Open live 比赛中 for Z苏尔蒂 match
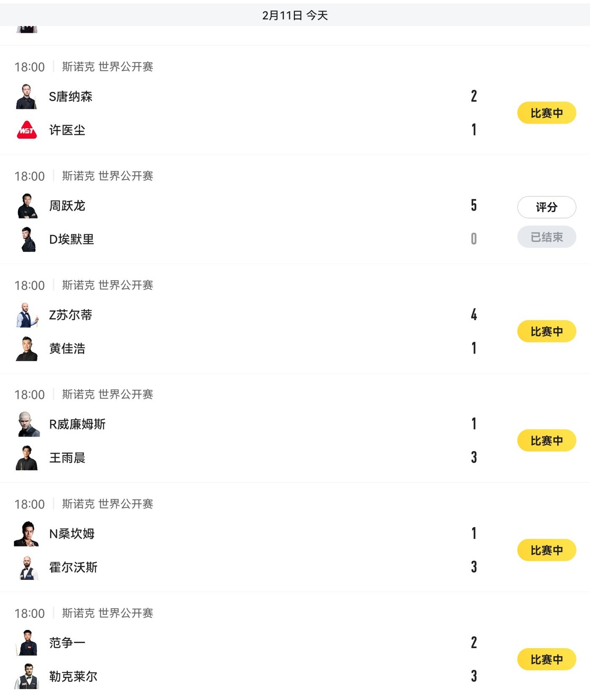The height and width of the screenshot is (700, 590). click(546, 331)
